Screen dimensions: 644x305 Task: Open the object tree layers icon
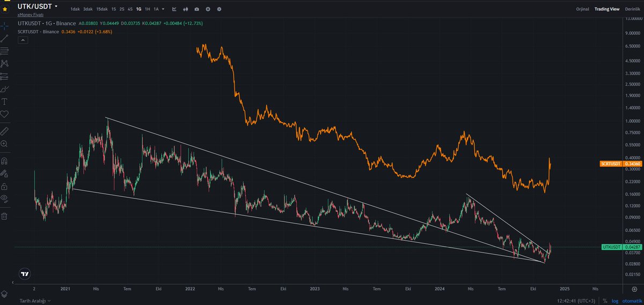pyautogui.click(x=5, y=294)
